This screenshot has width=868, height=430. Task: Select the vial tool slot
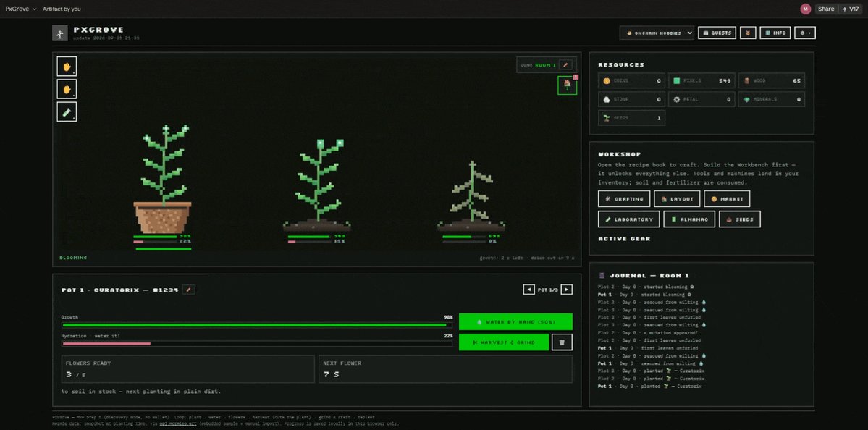(x=67, y=111)
